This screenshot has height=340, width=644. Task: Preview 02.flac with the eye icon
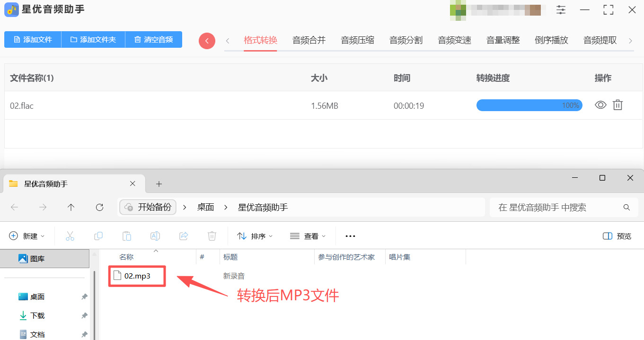coord(600,105)
